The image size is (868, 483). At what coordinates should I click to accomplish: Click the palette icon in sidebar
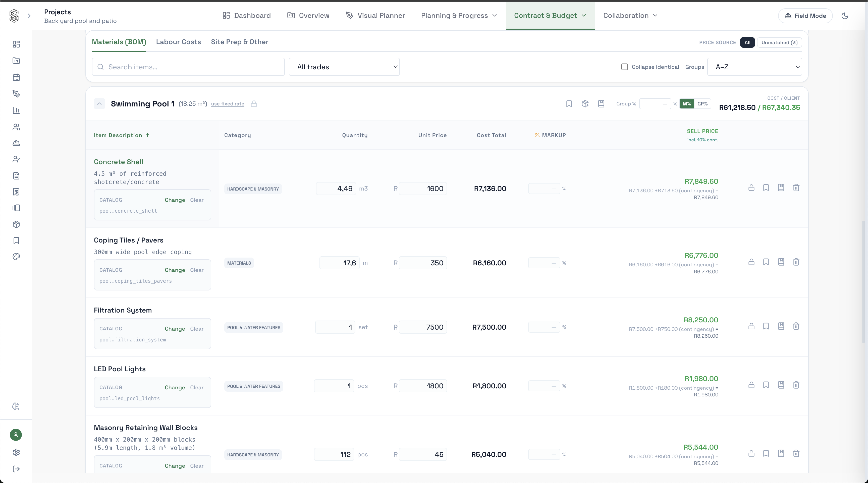tap(16, 257)
